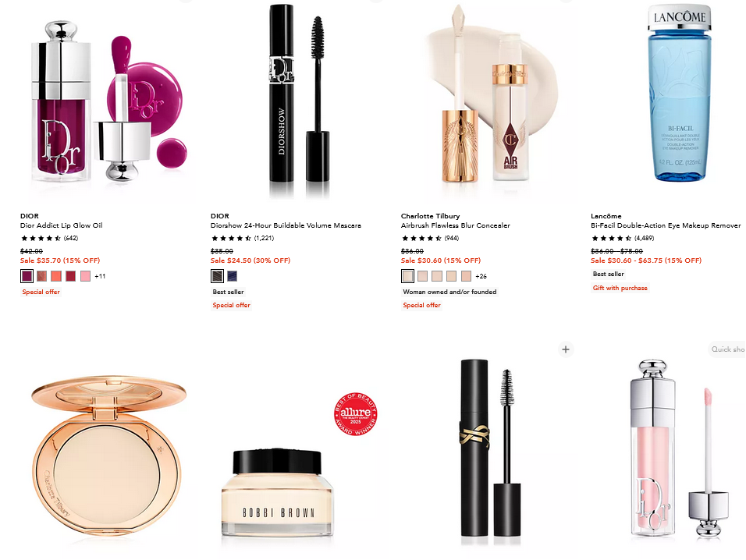Open Bi-Facil Double-Action Eye Makeup Remover link
This screenshot has width=746, height=560.
coord(666,225)
